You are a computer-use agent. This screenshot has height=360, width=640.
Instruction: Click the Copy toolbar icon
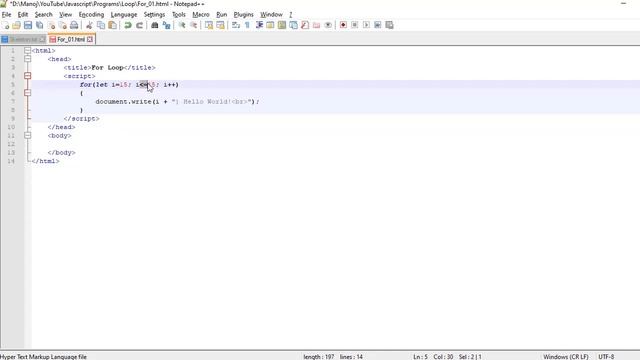tap(101, 25)
